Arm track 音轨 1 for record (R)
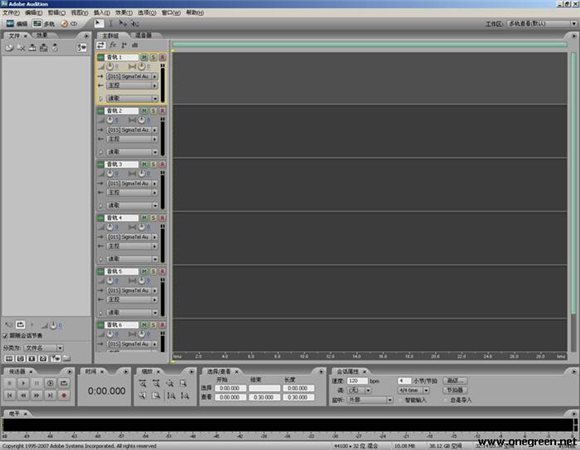 tap(162, 57)
